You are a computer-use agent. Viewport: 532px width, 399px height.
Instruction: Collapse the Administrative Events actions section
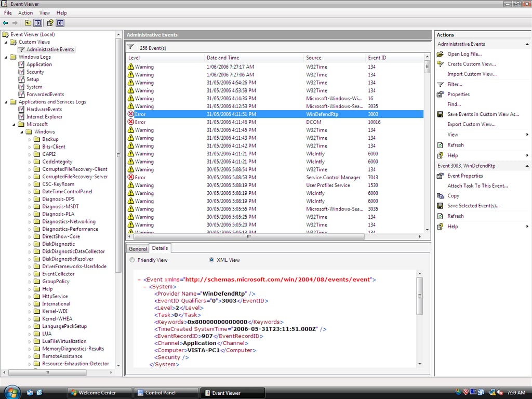tap(527, 44)
